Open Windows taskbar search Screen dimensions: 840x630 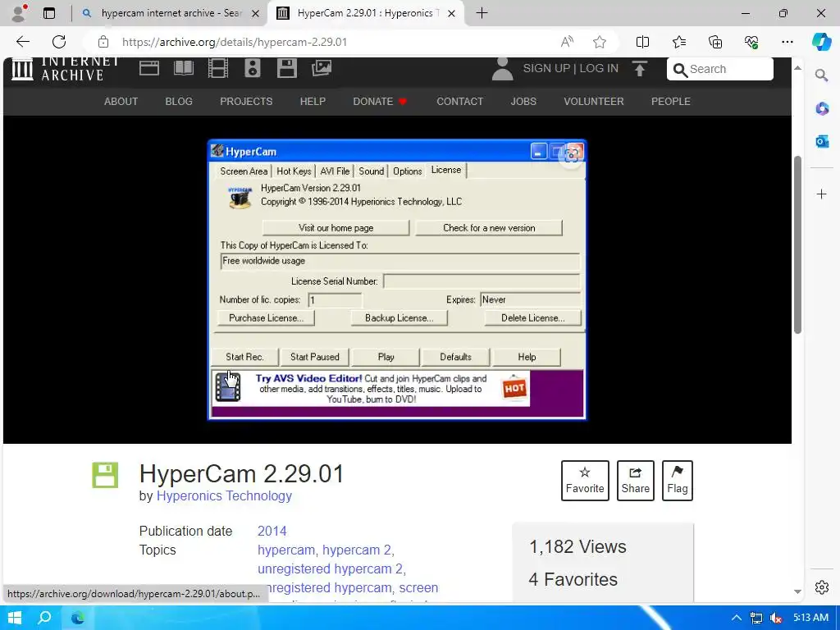point(45,619)
